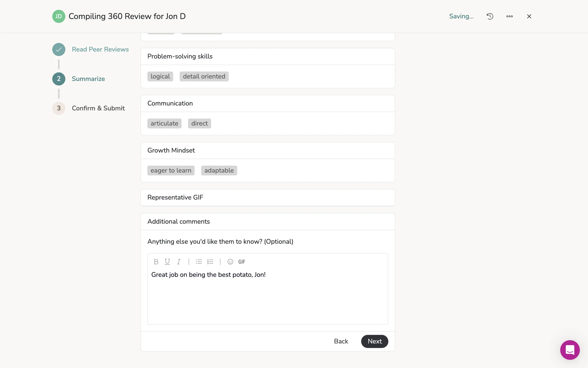Insert a numbered list in comments
Image resolution: width=588 pixels, height=368 pixels.
pos(210,262)
